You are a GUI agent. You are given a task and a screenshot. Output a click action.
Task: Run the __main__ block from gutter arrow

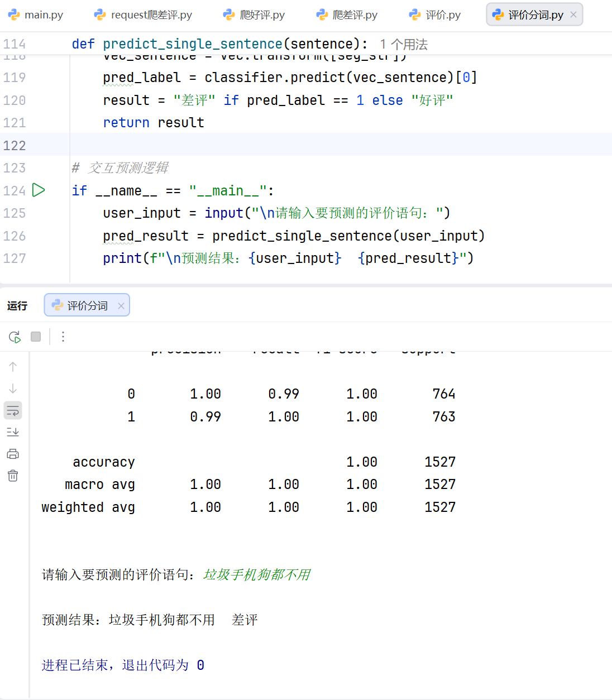pos(39,190)
